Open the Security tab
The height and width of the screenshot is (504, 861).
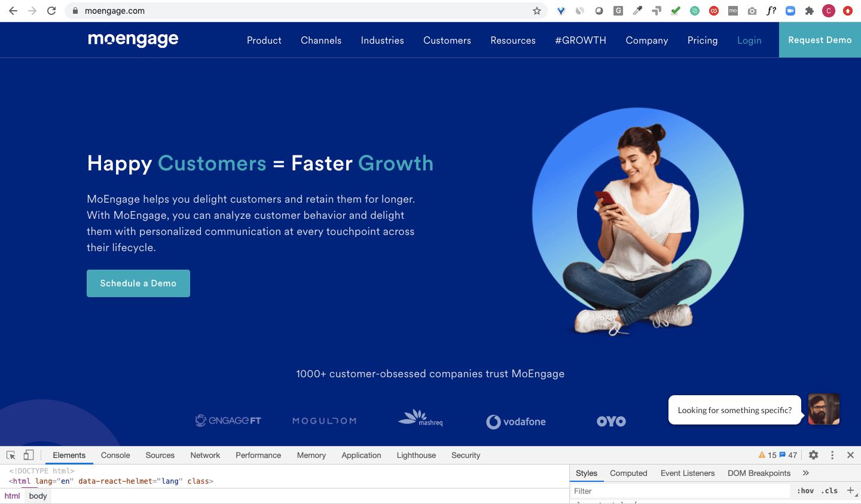[466, 455]
